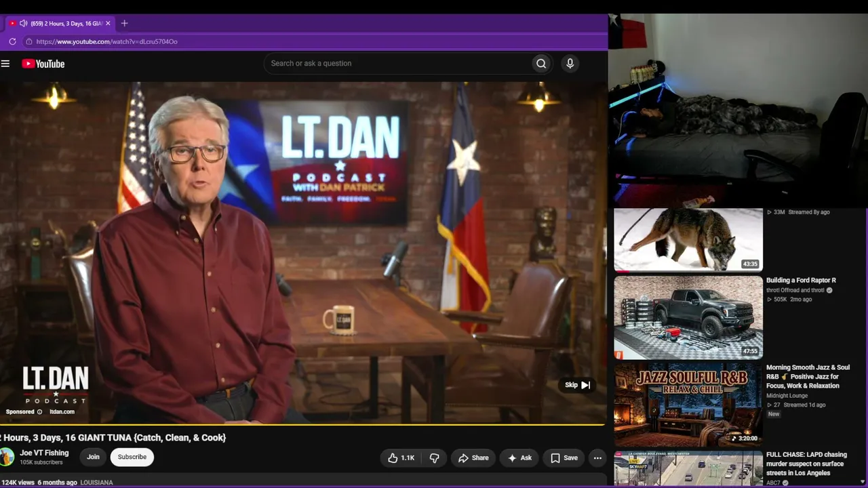Click the Sponsored info icon
Viewport: 868px width, 488px height.
[39, 411]
